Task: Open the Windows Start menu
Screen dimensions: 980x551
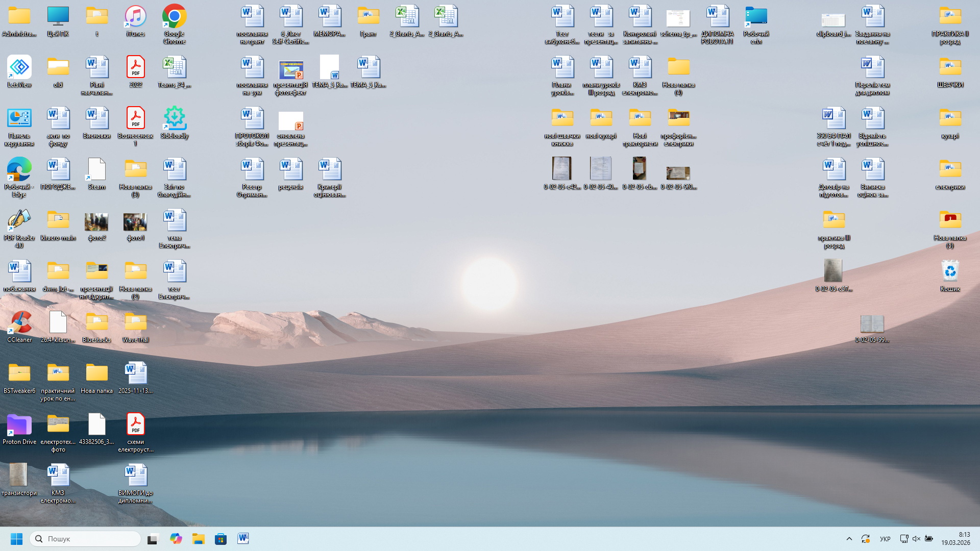Action: [x=16, y=539]
